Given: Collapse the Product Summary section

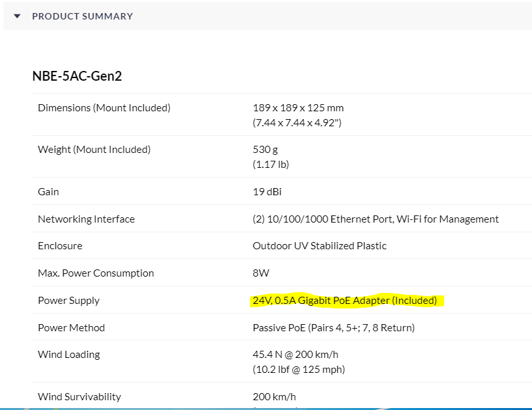Looking at the screenshot, I should 17,16.
